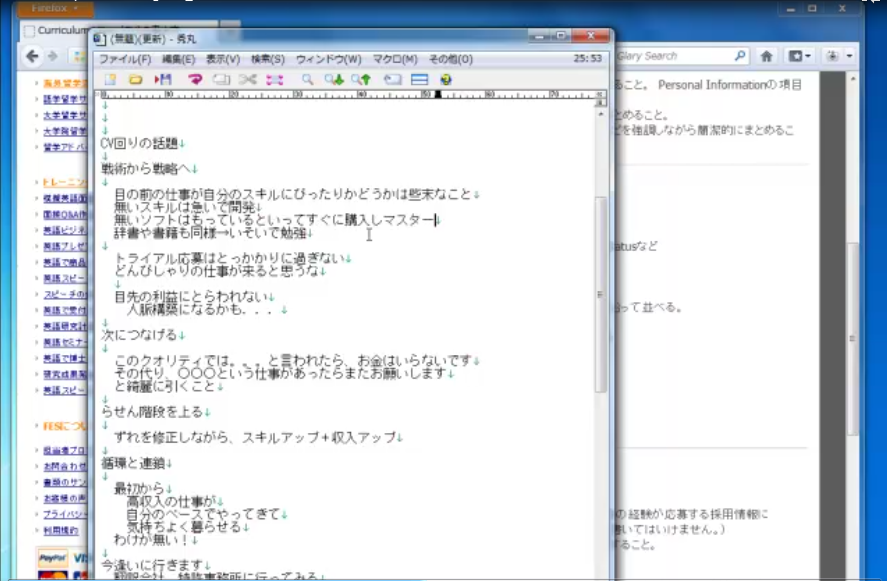Open ファイル(F) menu in Hidemaru
The image size is (887, 581).
[125, 59]
